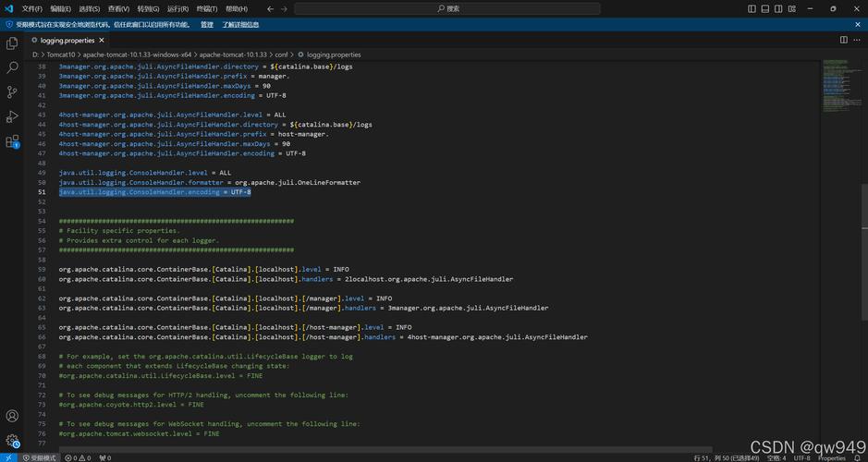Toggle bottom panel layout button
The image size is (868, 462).
(x=765, y=9)
